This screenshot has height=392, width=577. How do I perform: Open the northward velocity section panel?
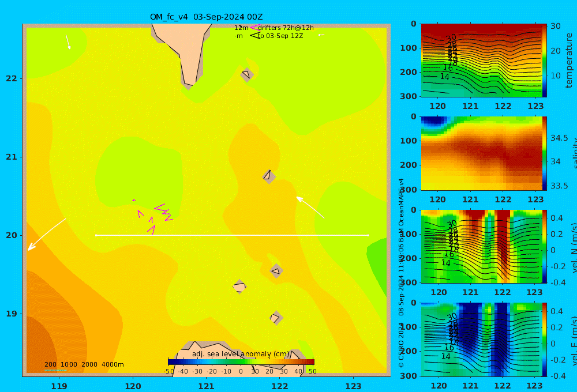(x=482, y=246)
